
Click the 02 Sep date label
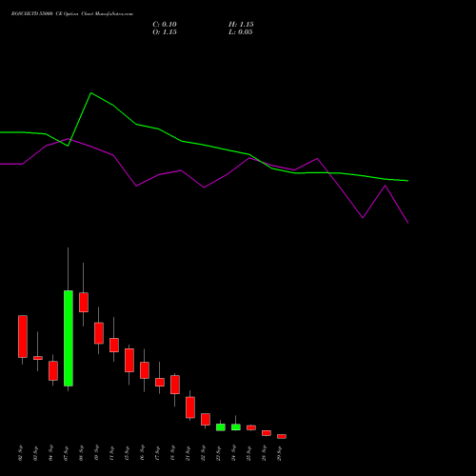(x=21, y=453)
